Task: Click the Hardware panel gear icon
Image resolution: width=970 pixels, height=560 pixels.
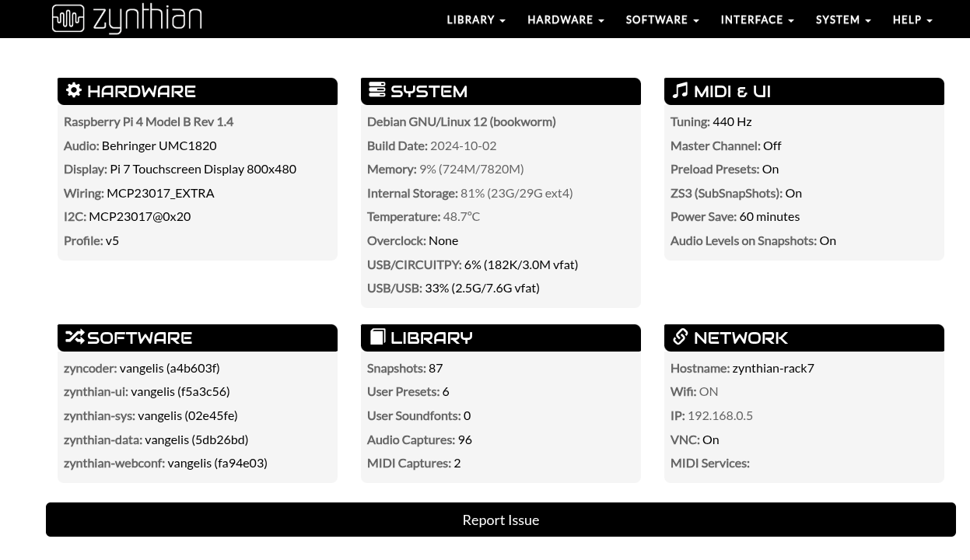Action: (x=74, y=90)
